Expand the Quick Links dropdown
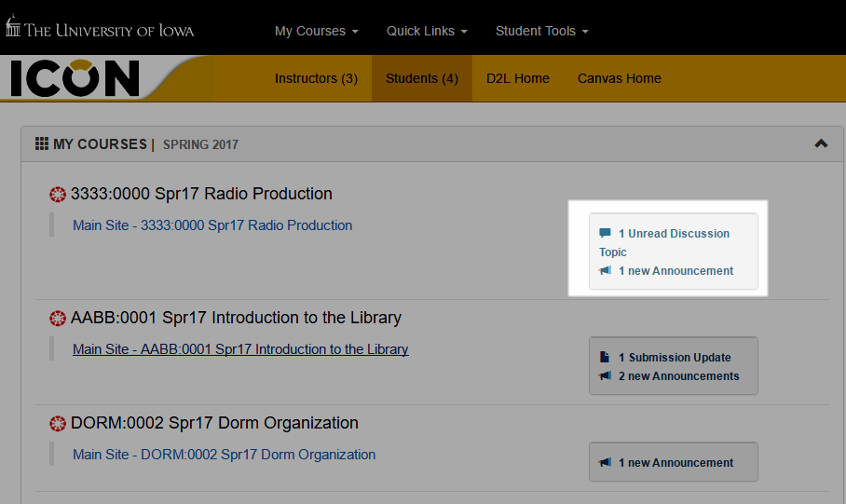This screenshot has width=846, height=504. pos(427,31)
